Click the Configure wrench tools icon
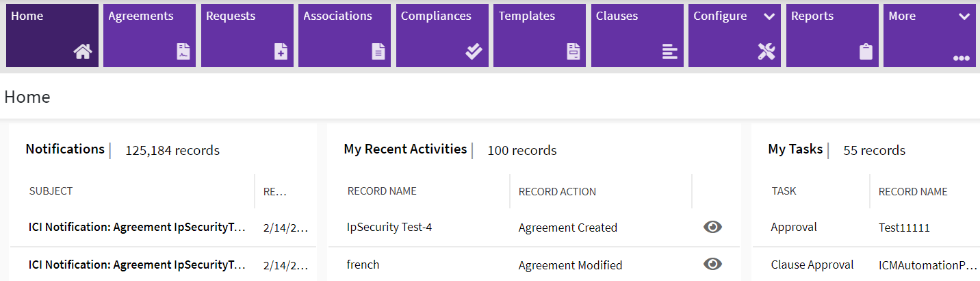 [x=766, y=52]
